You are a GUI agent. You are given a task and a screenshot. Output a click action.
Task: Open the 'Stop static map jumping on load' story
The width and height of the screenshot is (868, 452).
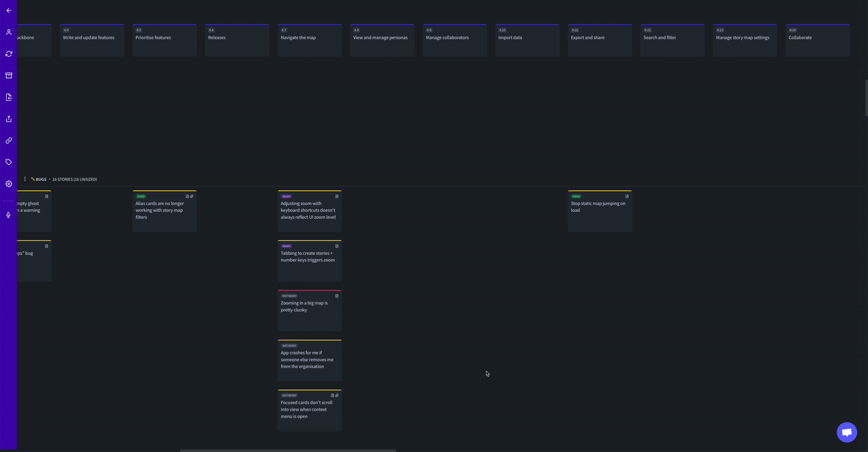click(x=599, y=211)
